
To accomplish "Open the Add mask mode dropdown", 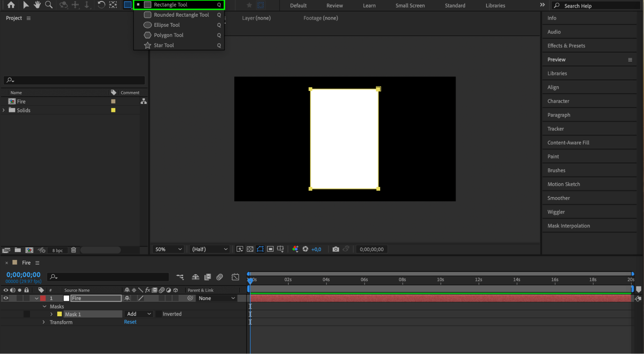I will pyautogui.click(x=139, y=314).
